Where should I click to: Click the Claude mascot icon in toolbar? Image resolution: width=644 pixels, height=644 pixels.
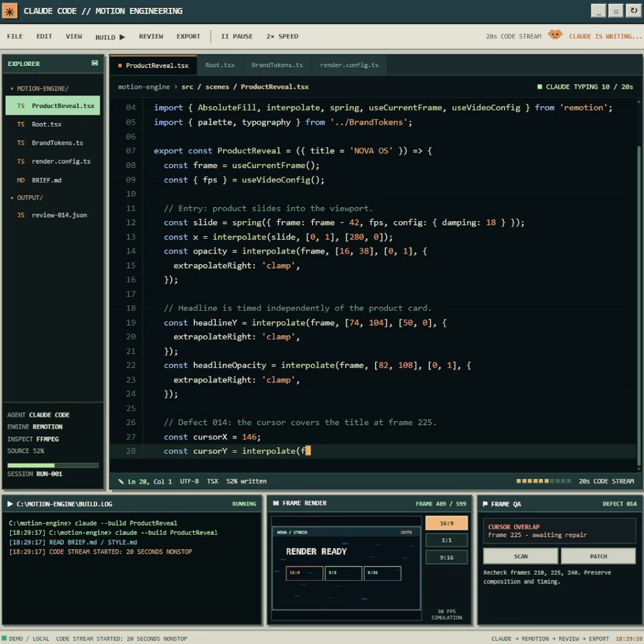point(555,35)
